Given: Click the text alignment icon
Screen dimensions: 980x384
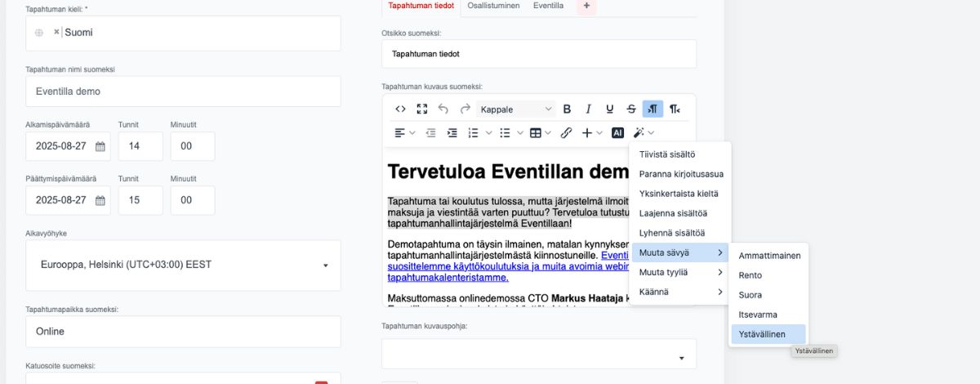Looking at the screenshot, I should click(400, 132).
